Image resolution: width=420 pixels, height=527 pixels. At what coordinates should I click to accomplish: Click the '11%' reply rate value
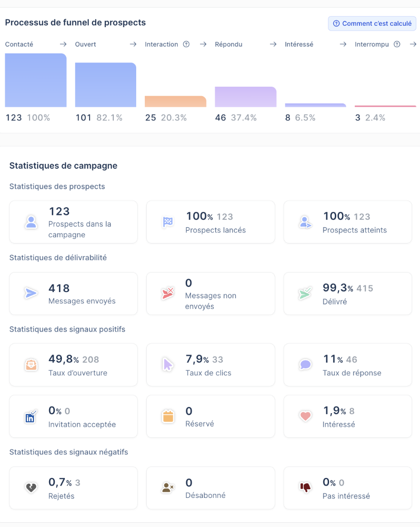coord(333,359)
